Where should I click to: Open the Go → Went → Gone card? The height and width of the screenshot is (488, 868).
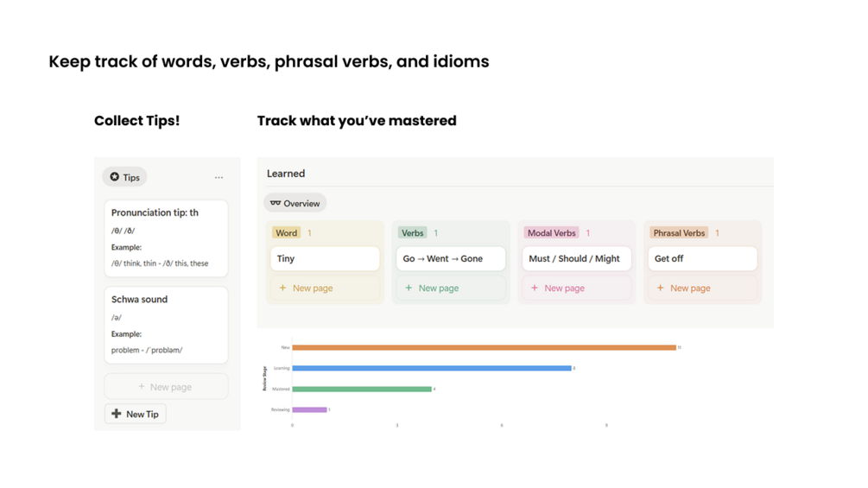(451, 258)
